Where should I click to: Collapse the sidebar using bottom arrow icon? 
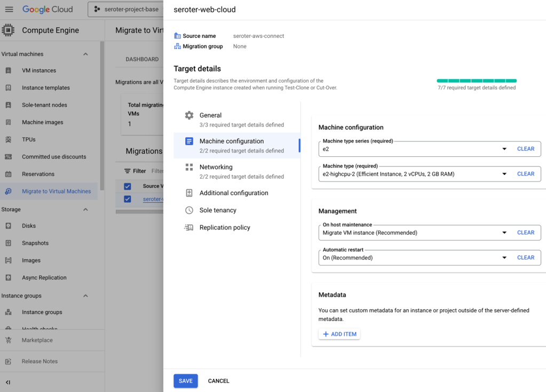click(8, 382)
